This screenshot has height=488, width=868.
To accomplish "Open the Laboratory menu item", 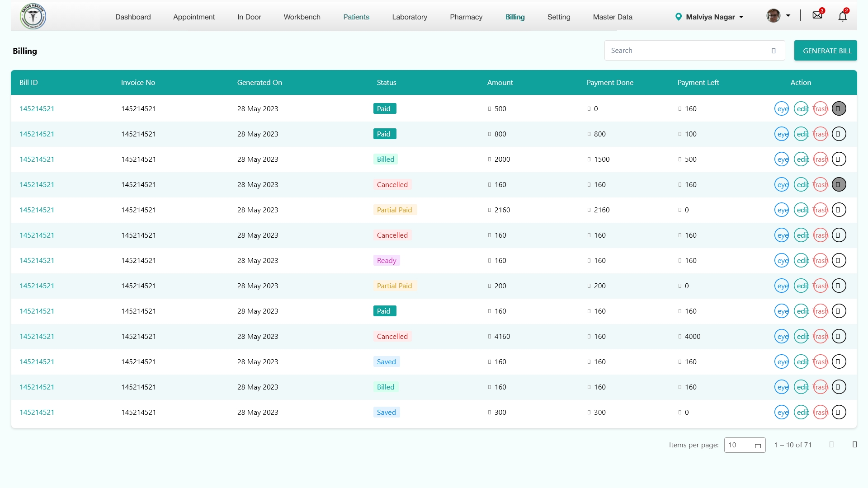I will tap(409, 17).
